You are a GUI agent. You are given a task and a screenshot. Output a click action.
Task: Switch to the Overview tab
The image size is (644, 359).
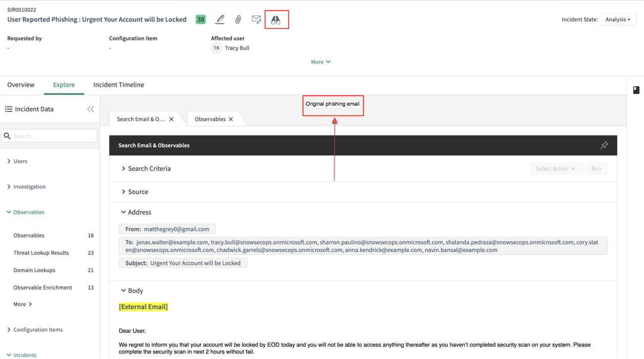[x=21, y=85]
